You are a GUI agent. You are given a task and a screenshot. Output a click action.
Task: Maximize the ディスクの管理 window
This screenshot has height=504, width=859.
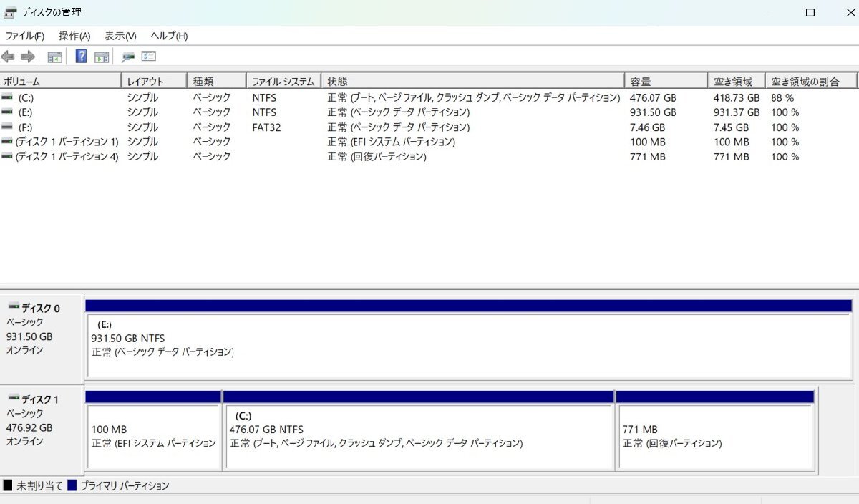[810, 12]
